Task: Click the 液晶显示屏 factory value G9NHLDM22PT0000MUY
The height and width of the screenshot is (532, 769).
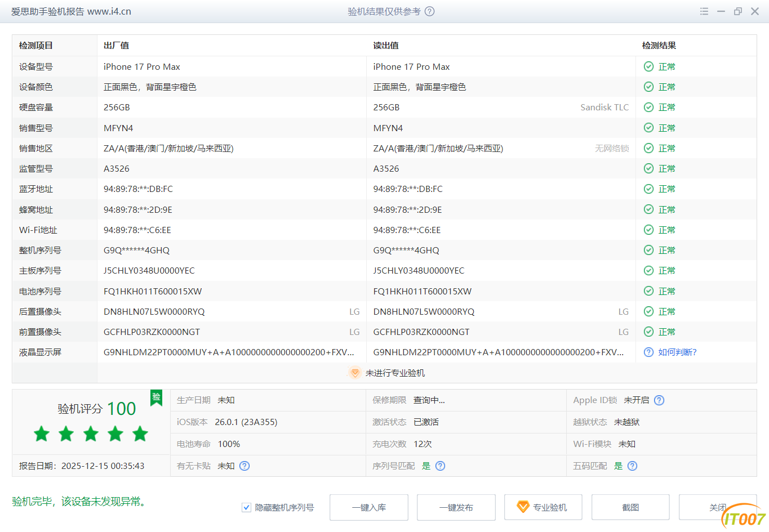Action: click(x=229, y=352)
